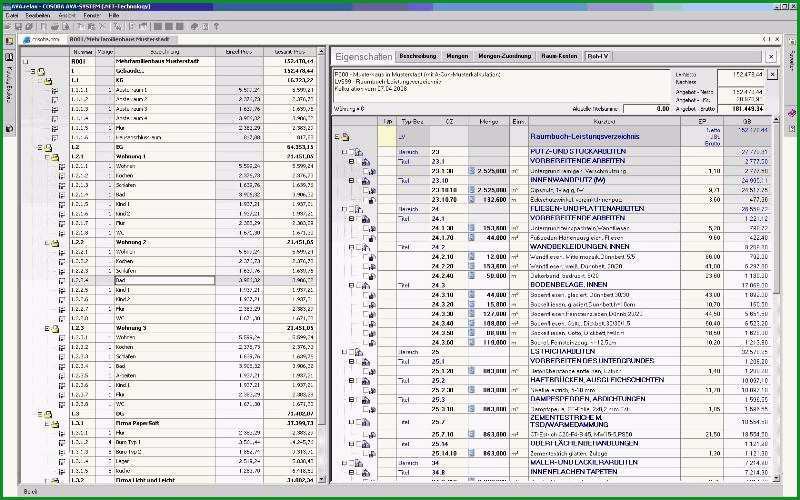Viewport: 800px width, 500px height.
Task: Click the folder icon of Wohnung 3 row
Action: click(55, 329)
